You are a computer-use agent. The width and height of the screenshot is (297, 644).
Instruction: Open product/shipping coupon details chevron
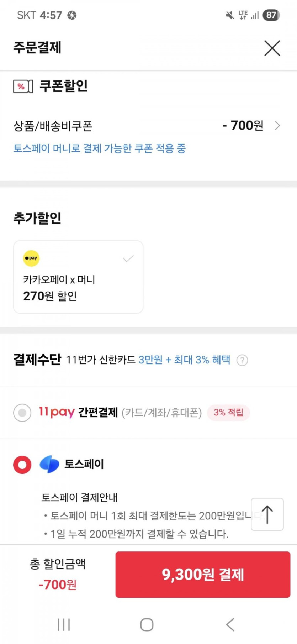[x=277, y=126]
